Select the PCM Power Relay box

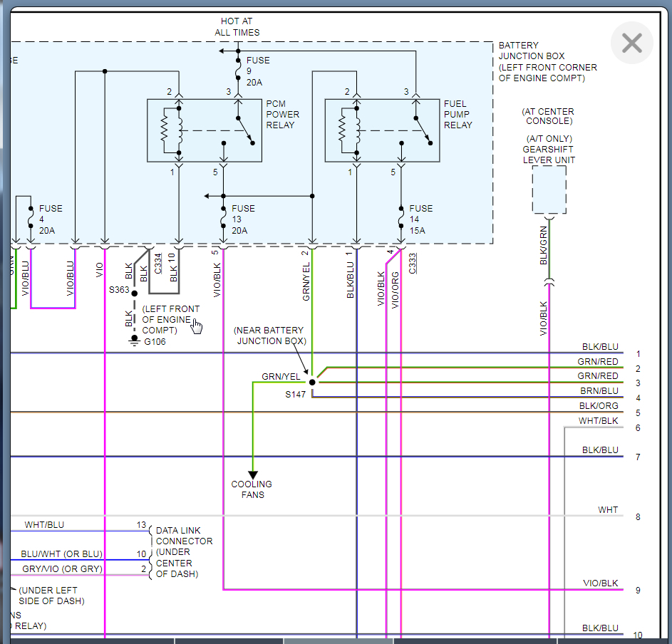204,130
